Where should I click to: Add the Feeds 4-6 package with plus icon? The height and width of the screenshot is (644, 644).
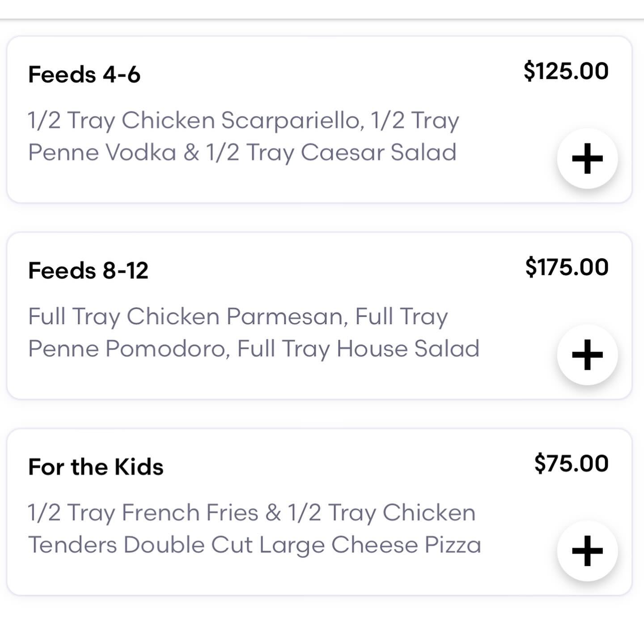coord(587,158)
